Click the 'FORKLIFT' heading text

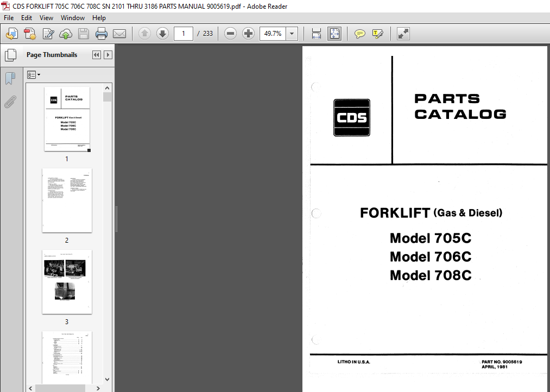coord(395,213)
